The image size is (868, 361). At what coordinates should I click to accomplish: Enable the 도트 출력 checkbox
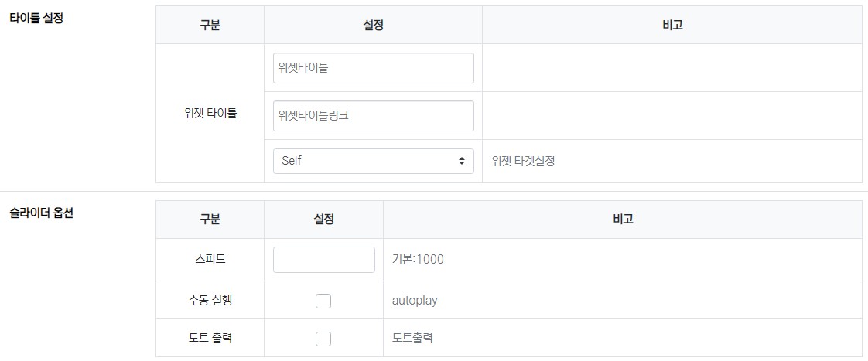tap(323, 339)
